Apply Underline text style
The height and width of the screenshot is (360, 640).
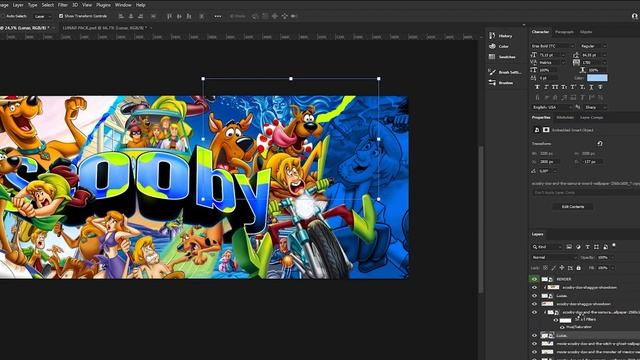tap(591, 87)
